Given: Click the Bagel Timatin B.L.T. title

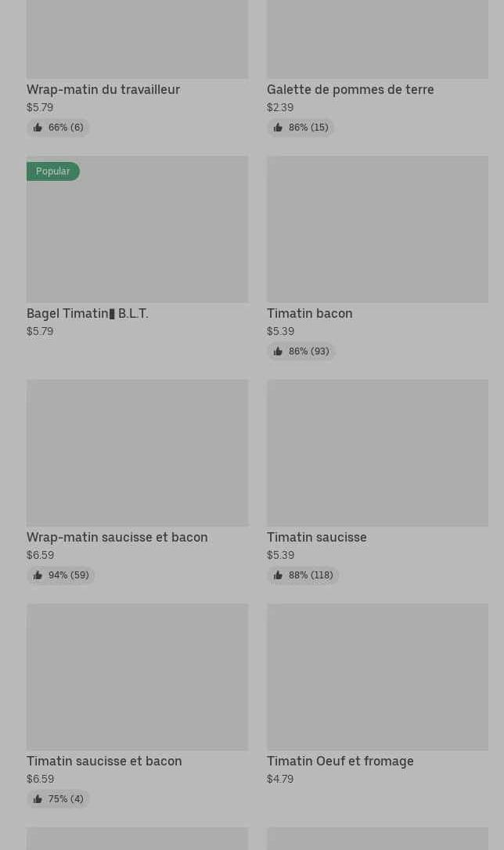Looking at the screenshot, I should (87, 313).
